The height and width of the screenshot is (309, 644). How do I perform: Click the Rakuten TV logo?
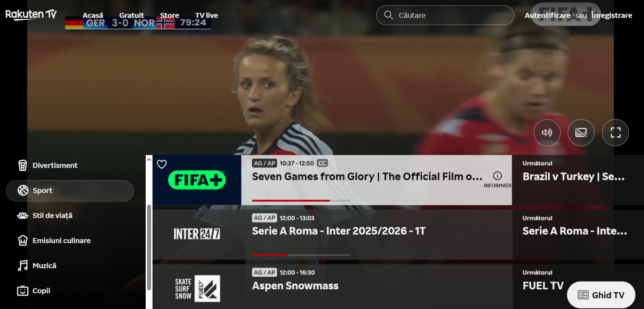31,14
